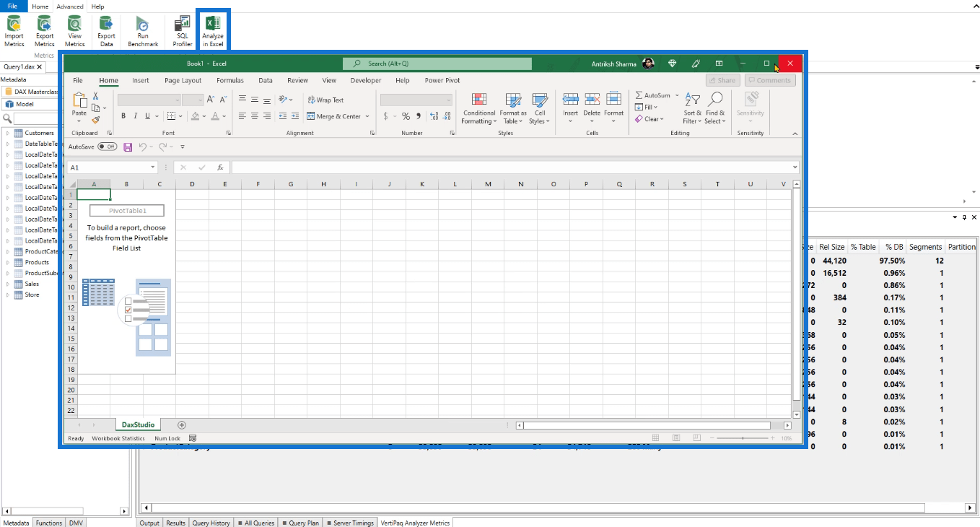Click Increase Font Size icon in Excel

211,100
